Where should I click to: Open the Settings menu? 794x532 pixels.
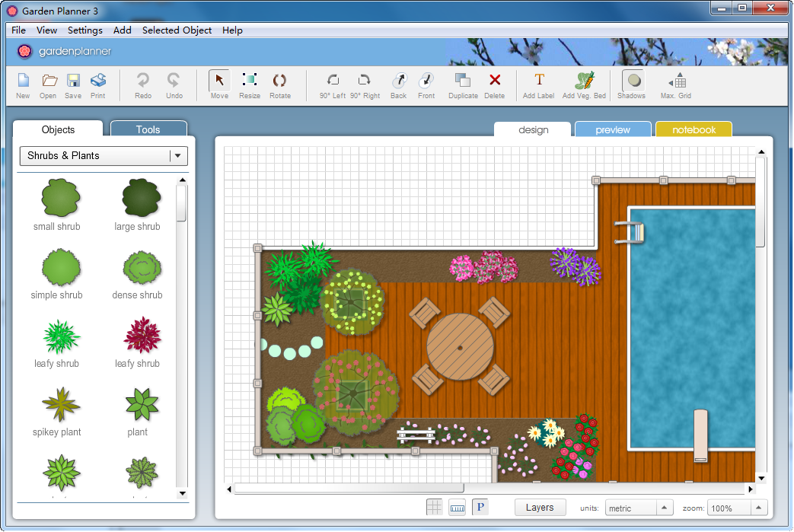(85, 30)
